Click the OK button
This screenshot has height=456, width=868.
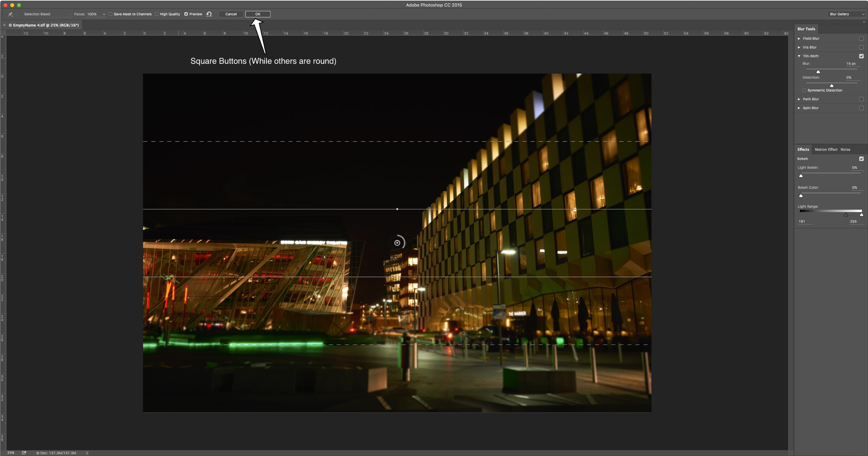click(258, 14)
